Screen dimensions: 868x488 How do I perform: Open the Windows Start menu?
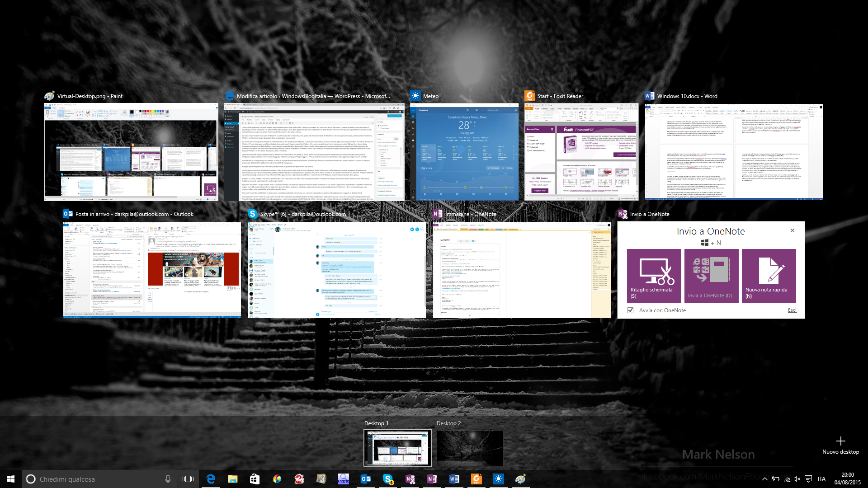11,479
